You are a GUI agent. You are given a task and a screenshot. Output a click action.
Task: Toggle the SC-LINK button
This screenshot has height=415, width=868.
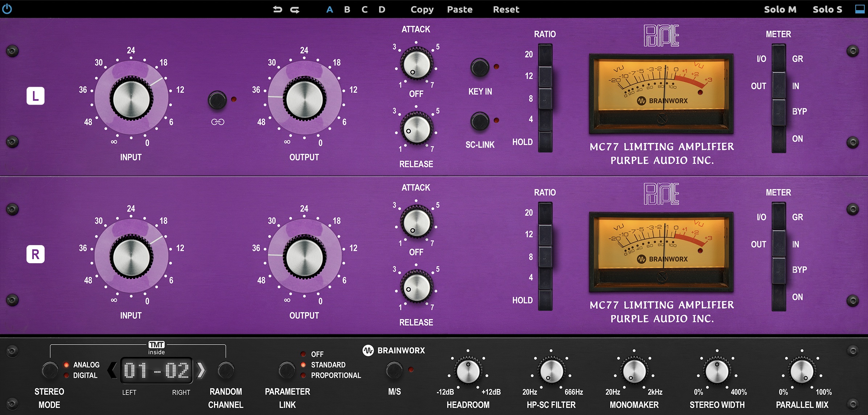[480, 121]
